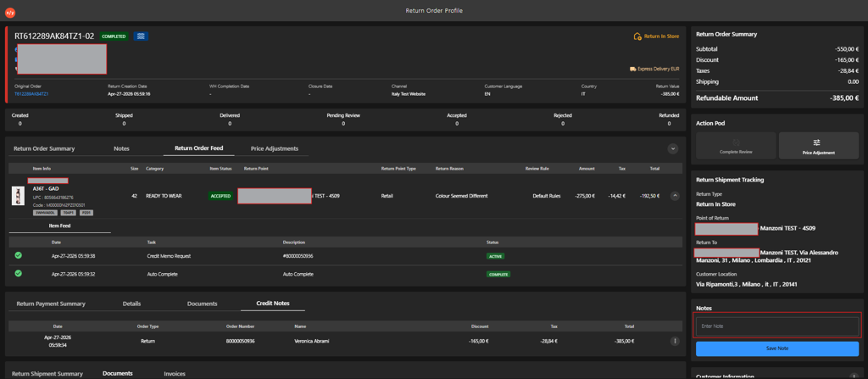This screenshot has width=868, height=379.
Task: Click the Save Note button
Action: (777, 348)
